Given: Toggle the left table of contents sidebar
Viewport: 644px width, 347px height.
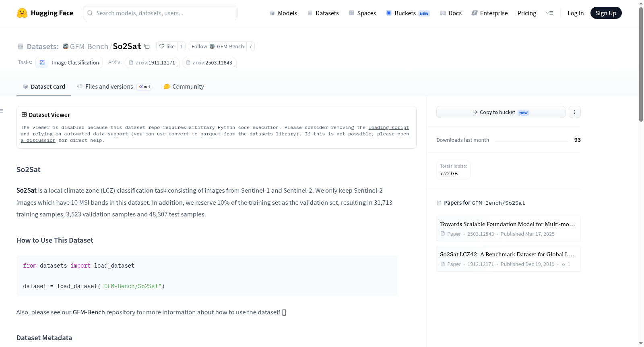Looking at the screenshot, I should pyautogui.click(x=2, y=111).
